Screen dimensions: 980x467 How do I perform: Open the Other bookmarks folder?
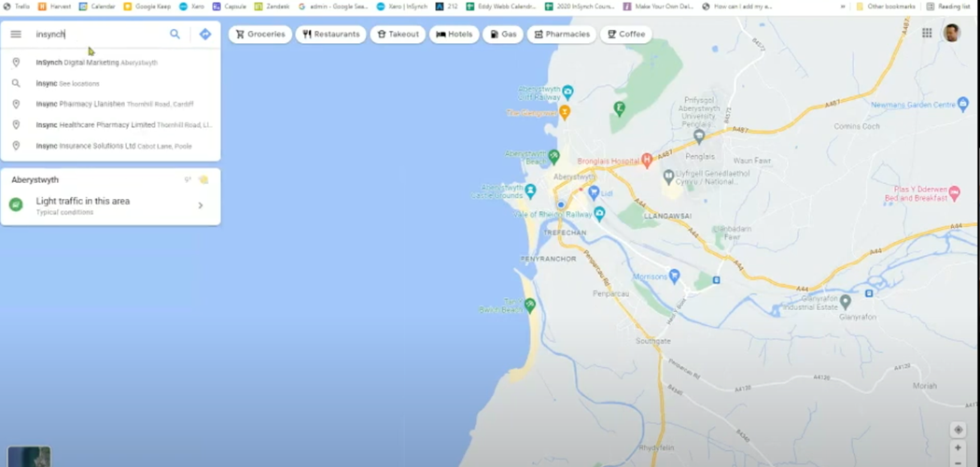click(x=886, y=7)
